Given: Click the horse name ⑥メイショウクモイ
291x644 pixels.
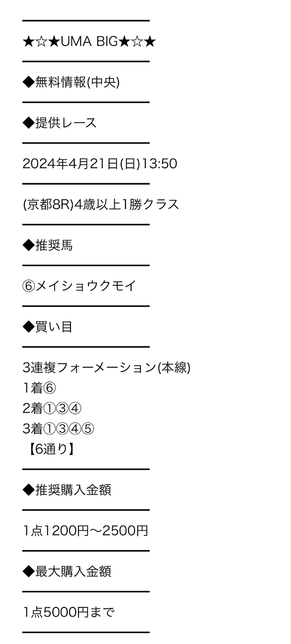Looking at the screenshot, I should tap(79, 286).
